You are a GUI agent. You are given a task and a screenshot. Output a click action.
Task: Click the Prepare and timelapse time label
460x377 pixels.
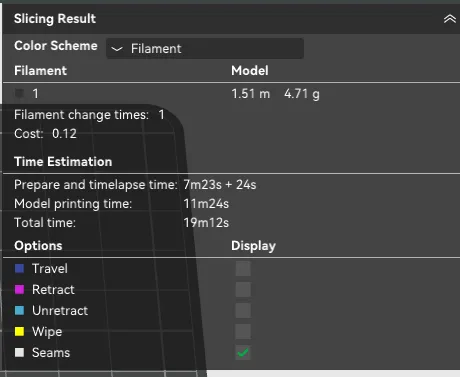tap(96, 185)
